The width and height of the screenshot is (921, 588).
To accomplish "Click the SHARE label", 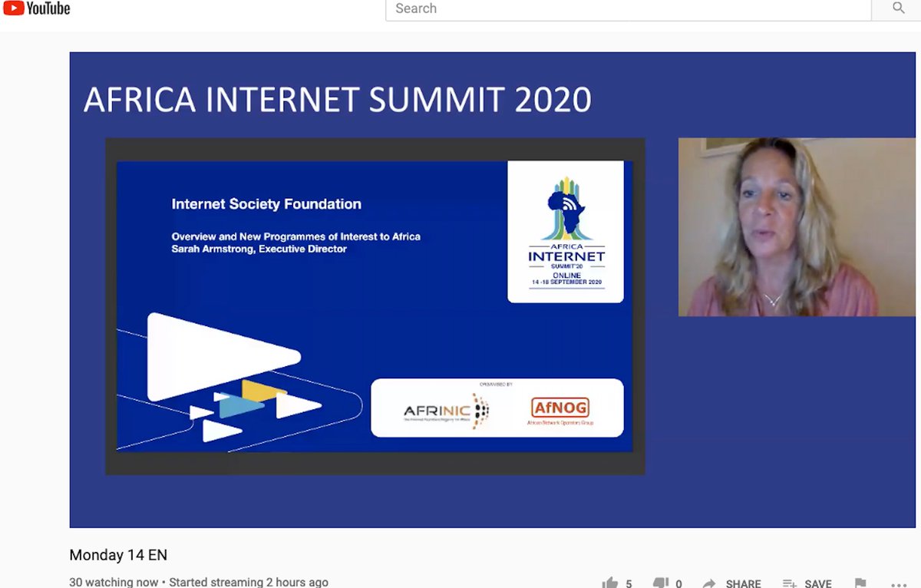I will [x=743, y=584].
